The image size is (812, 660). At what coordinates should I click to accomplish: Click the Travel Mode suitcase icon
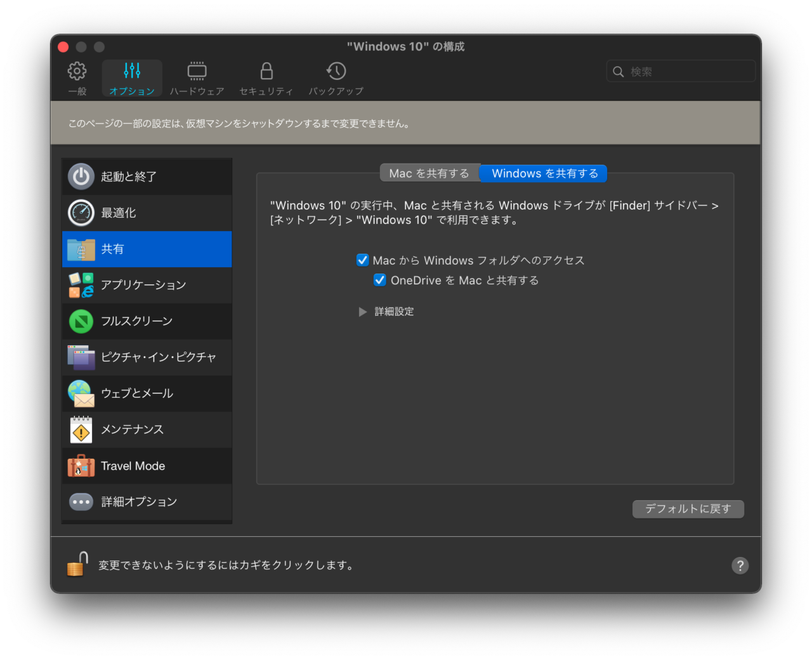pyautogui.click(x=81, y=466)
